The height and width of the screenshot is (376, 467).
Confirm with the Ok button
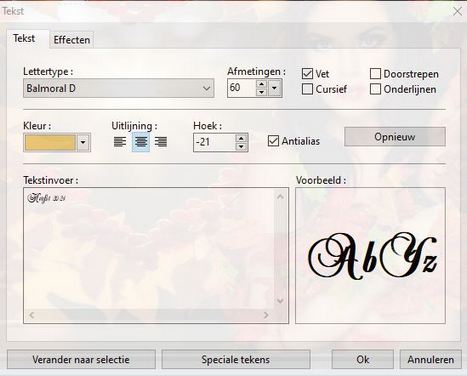click(363, 359)
